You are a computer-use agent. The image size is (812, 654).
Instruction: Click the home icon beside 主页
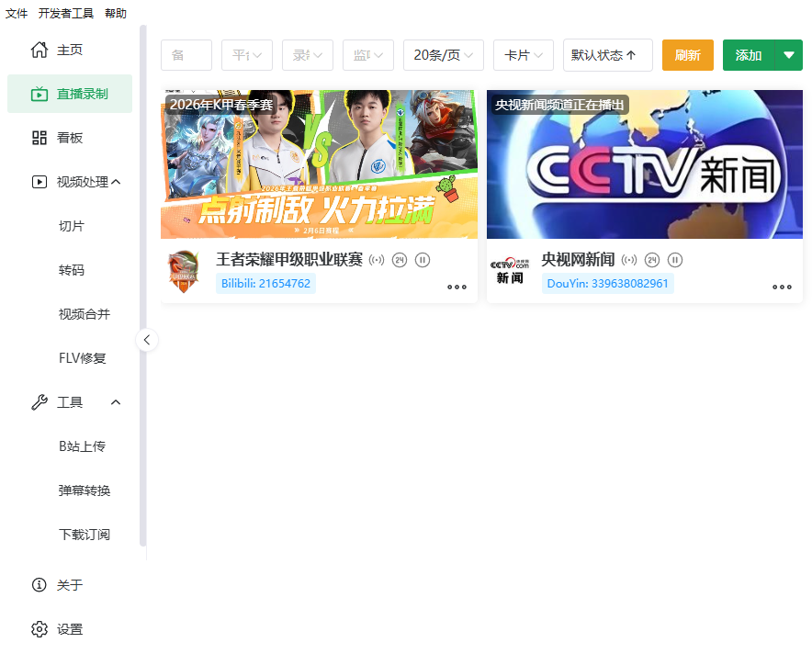[x=39, y=50]
